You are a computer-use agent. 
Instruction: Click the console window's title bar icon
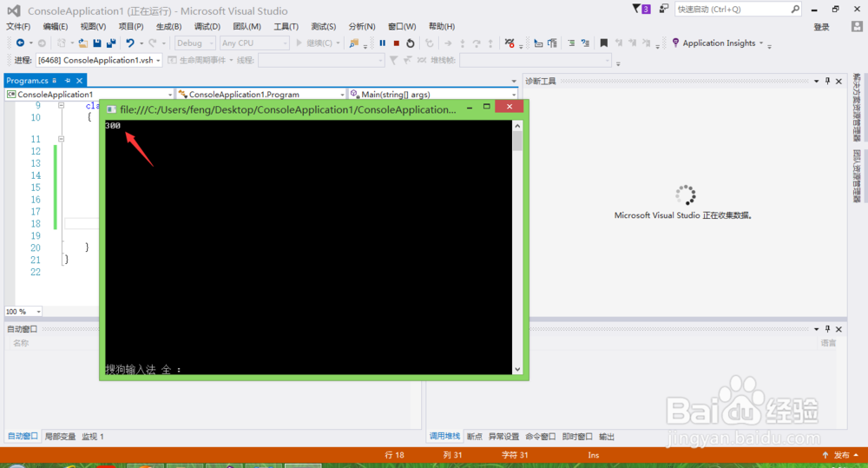pos(111,109)
